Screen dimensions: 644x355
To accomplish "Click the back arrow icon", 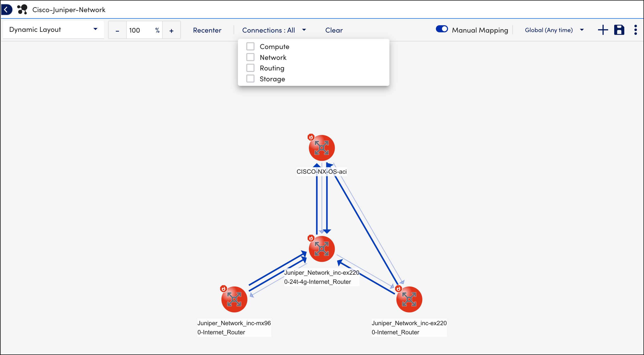I will [6, 10].
